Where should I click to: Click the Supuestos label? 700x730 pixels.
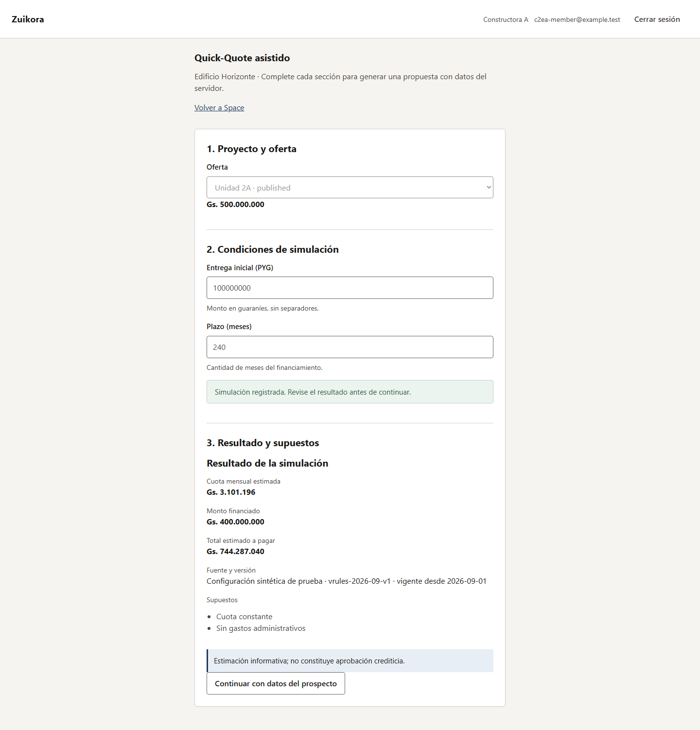click(222, 600)
